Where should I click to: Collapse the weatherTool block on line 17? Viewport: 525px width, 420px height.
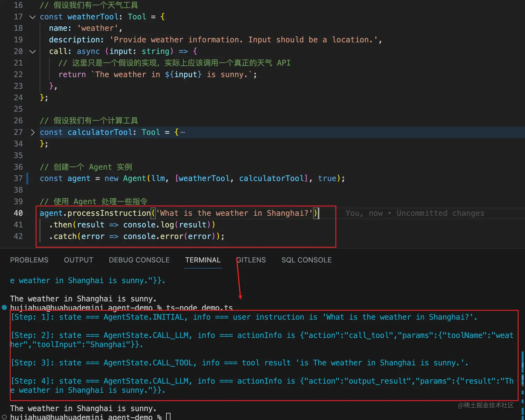tap(33, 17)
